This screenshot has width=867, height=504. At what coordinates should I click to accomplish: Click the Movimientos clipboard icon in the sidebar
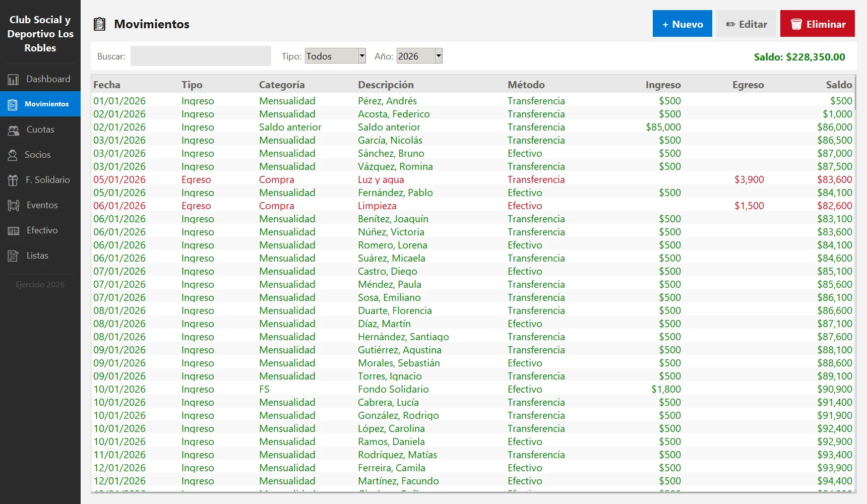(x=13, y=104)
